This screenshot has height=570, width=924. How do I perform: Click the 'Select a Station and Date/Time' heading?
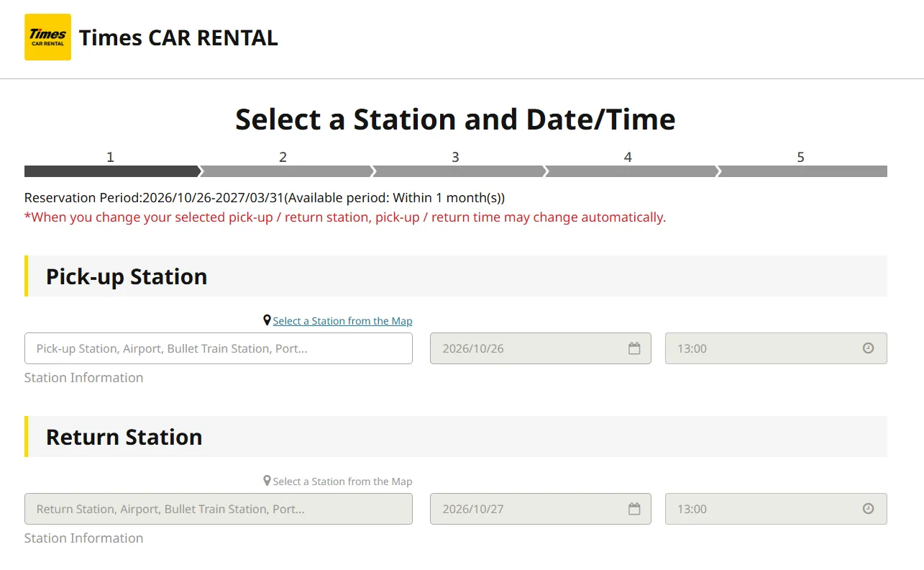[456, 119]
